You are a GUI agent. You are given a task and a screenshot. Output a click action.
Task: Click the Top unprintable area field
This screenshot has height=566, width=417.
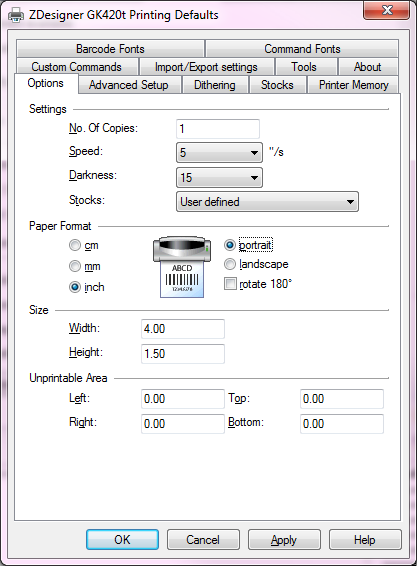pyautogui.click(x=342, y=399)
